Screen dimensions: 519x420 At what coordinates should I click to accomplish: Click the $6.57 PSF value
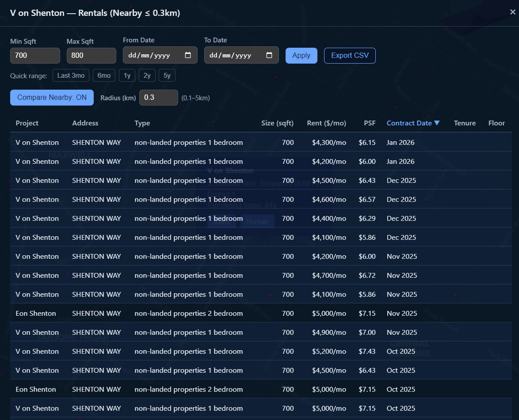(367, 200)
